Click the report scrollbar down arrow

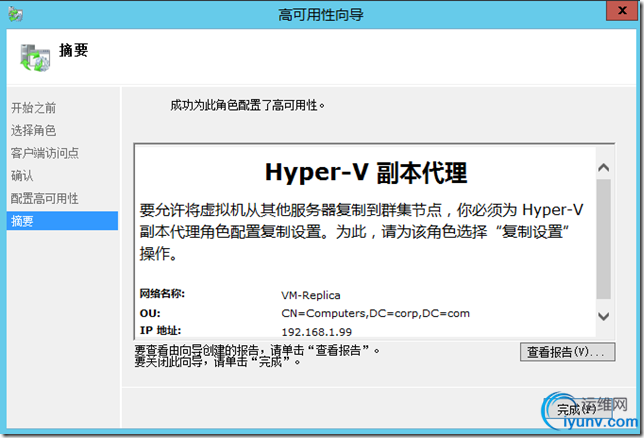[x=604, y=316]
